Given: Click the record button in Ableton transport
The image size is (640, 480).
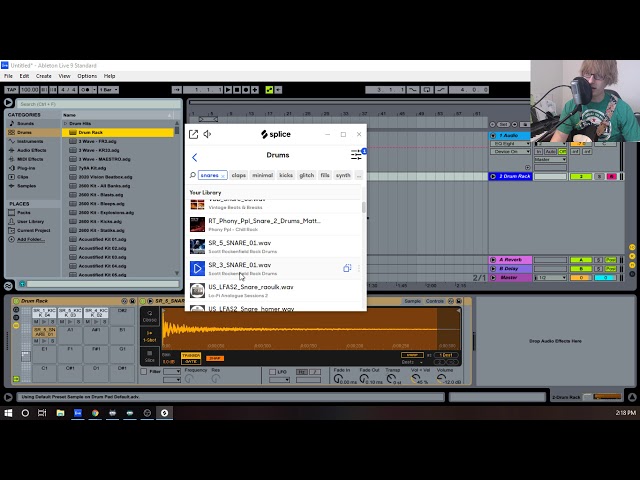Looking at the screenshot, I should click(x=246, y=90).
